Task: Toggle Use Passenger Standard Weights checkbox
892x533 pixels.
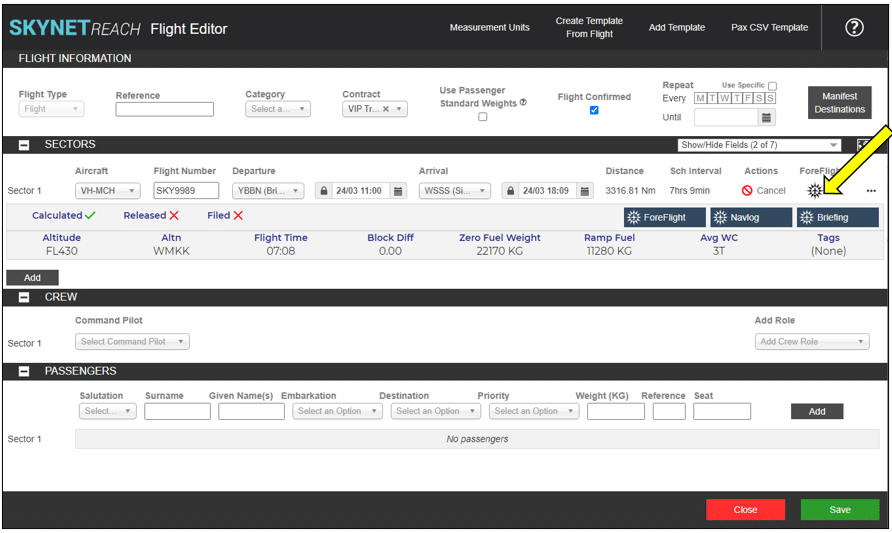Action: [x=482, y=117]
